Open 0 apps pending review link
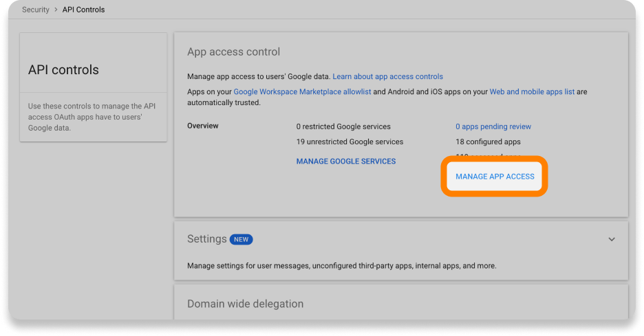Screen dimensions: 644x336 click(493, 126)
